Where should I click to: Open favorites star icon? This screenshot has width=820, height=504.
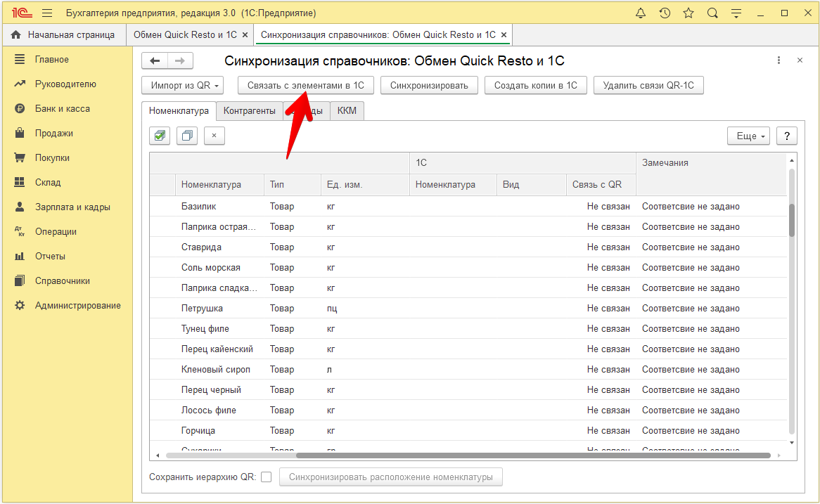[688, 13]
